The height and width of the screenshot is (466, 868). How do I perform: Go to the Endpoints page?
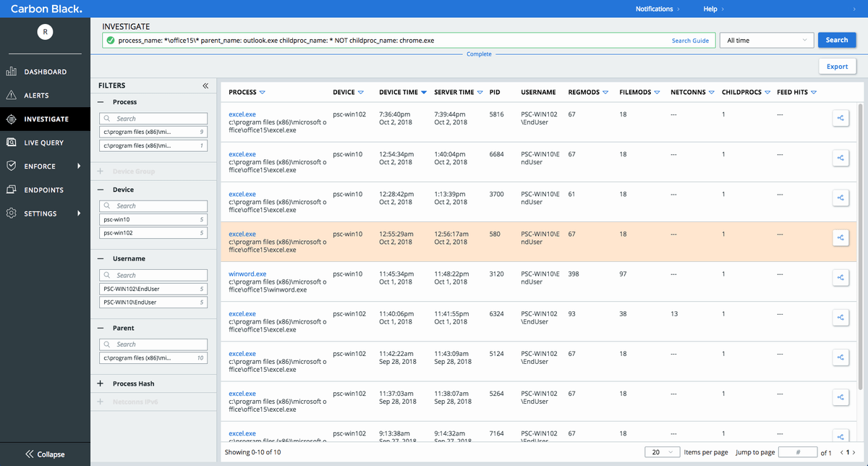point(43,190)
